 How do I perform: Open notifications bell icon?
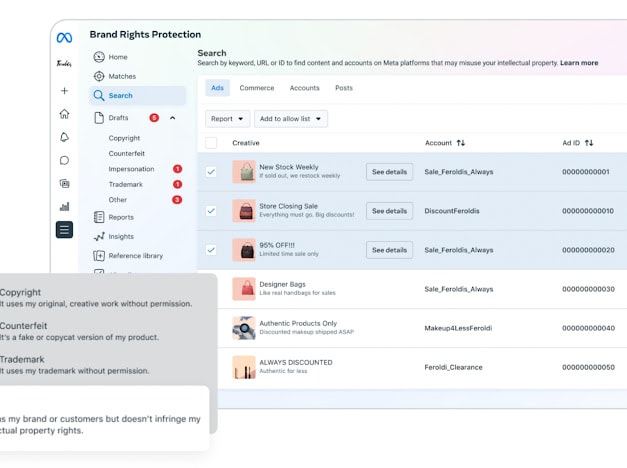tap(64, 137)
